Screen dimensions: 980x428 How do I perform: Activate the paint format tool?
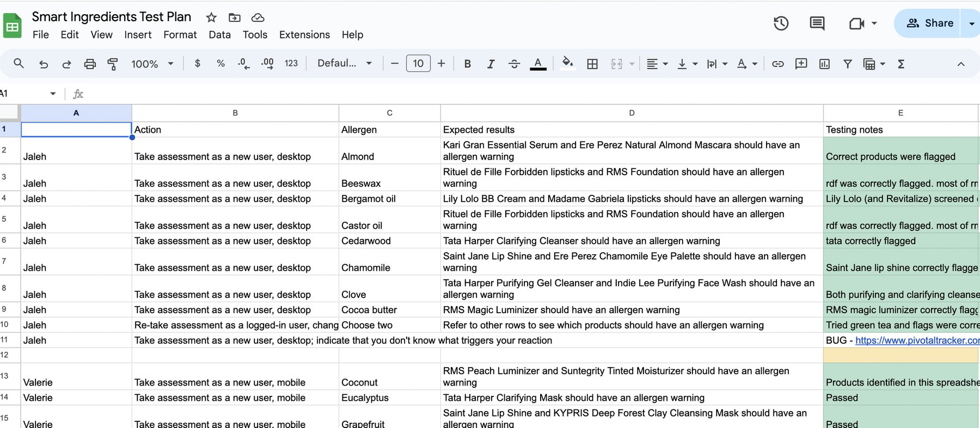point(113,64)
